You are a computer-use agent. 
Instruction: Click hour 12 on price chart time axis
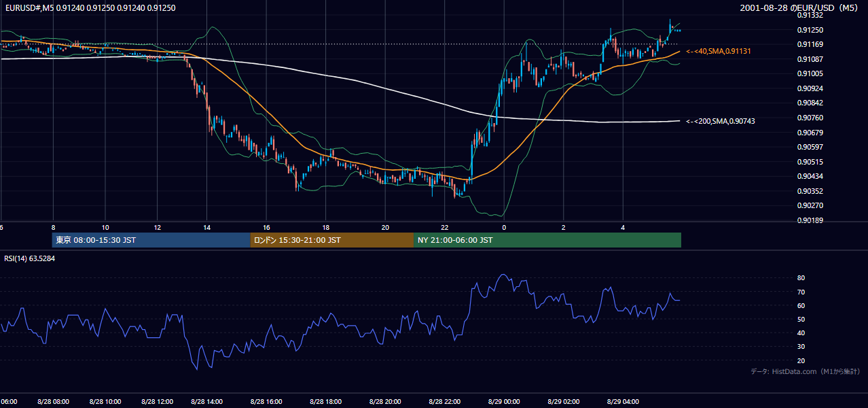click(158, 228)
